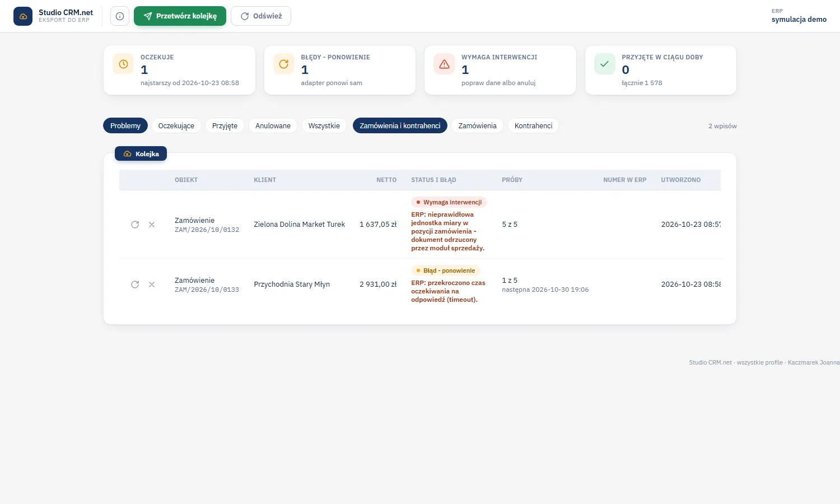Select the Wszystkie filter
Viewport: 840px width, 504px height.
tap(324, 126)
